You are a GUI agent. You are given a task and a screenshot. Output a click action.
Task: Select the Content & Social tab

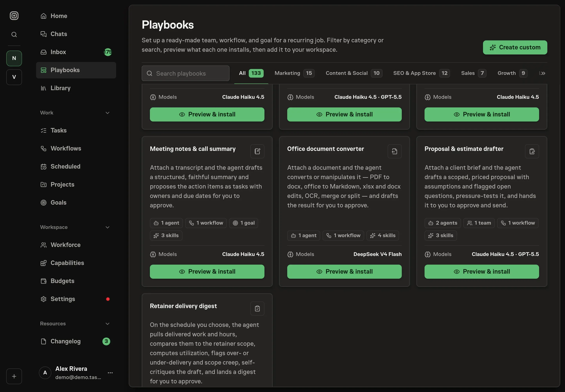pyautogui.click(x=354, y=73)
